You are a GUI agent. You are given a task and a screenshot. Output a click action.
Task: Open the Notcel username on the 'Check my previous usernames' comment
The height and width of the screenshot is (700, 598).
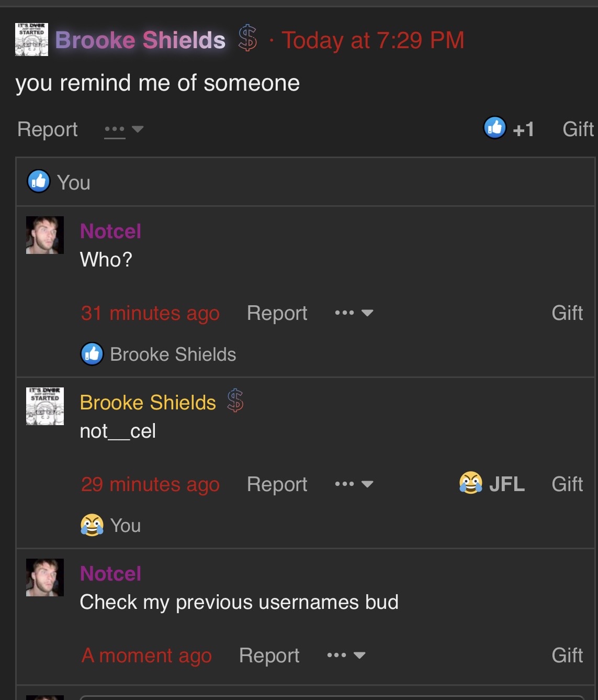click(110, 573)
